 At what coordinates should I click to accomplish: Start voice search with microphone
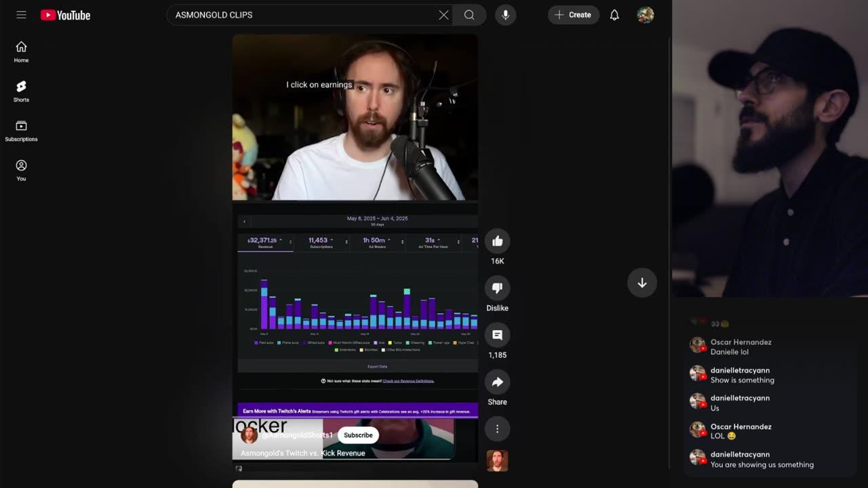pos(505,15)
